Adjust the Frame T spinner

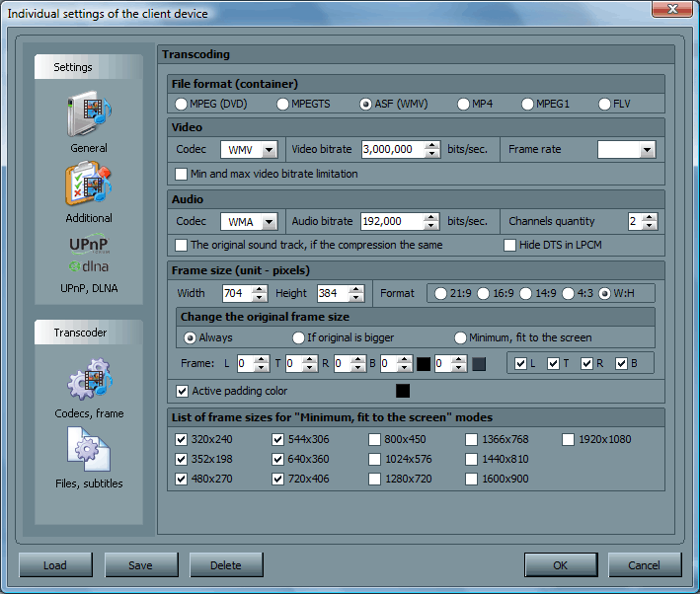tap(310, 364)
